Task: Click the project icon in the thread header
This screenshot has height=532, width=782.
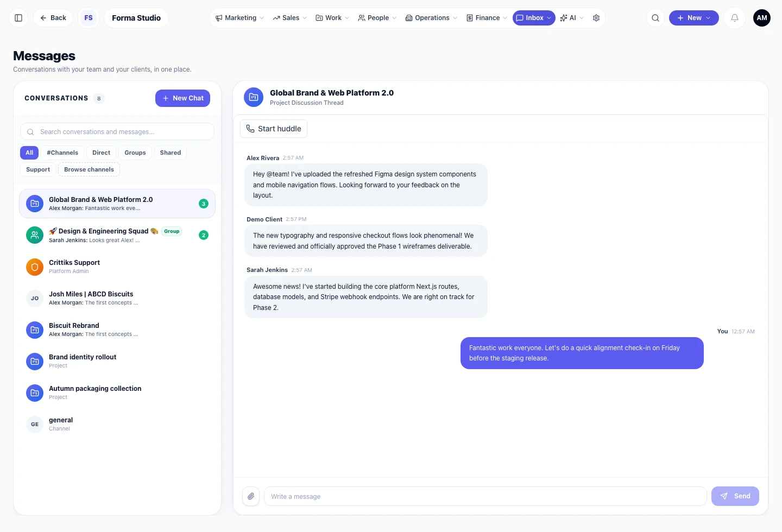Action: pyautogui.click(x=254, y=97)
